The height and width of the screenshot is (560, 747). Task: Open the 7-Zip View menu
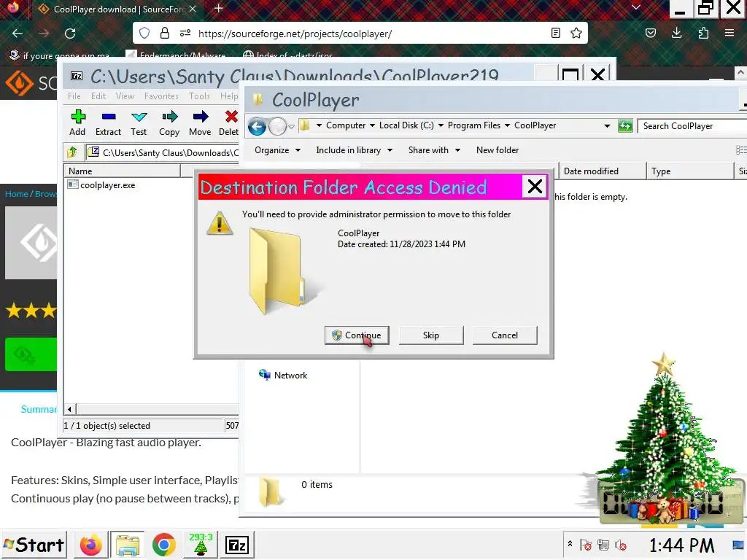(125, 96)
